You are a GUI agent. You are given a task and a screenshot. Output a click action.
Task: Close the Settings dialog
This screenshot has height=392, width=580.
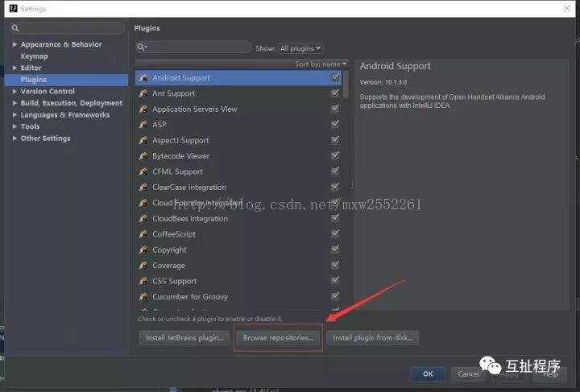(x=566, y=8)
